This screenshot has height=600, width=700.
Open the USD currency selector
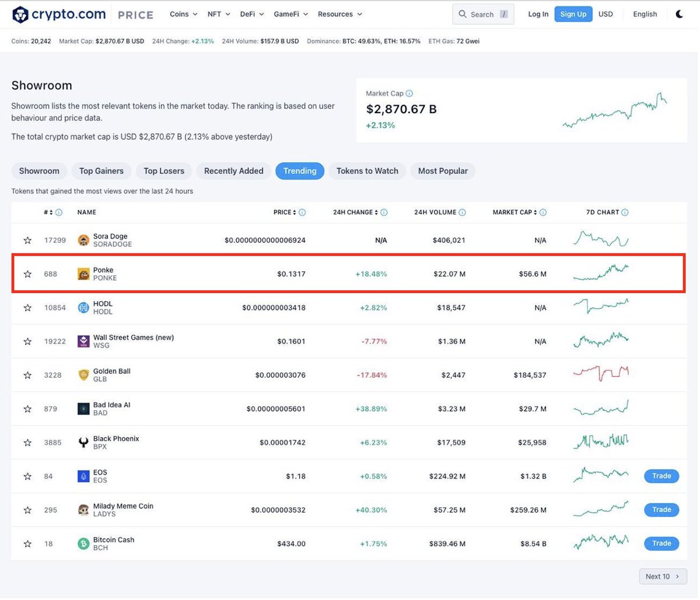click(605, 14)
